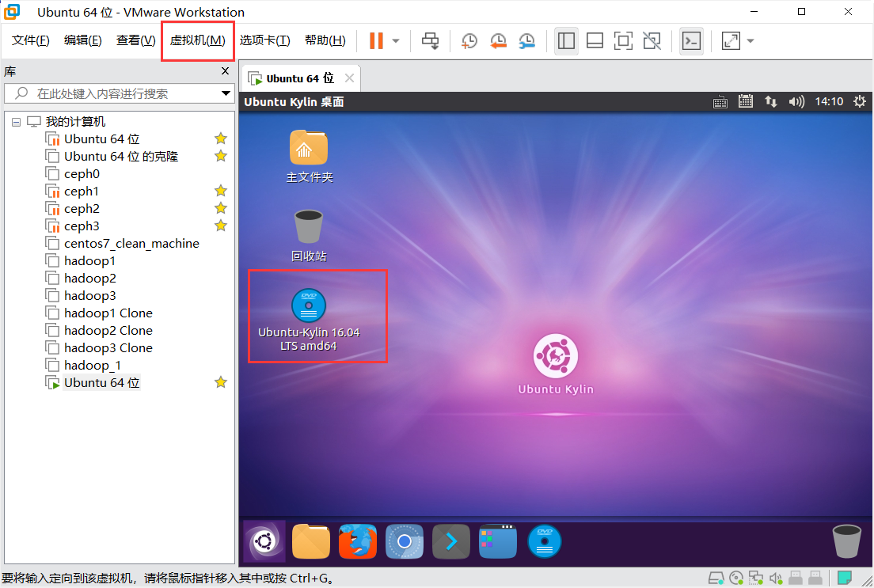Show the console view icon
The height and width of the screenshot is (588, 874).
[x=691, y=40]
